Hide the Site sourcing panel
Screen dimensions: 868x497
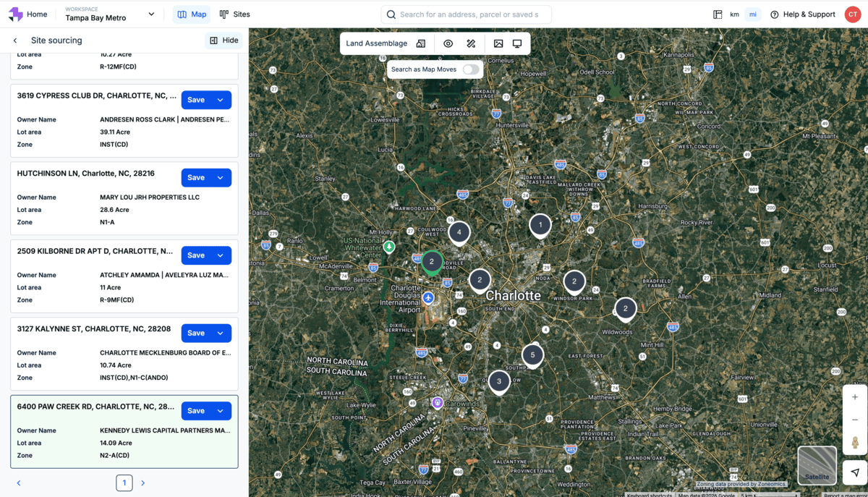(224, 41)
